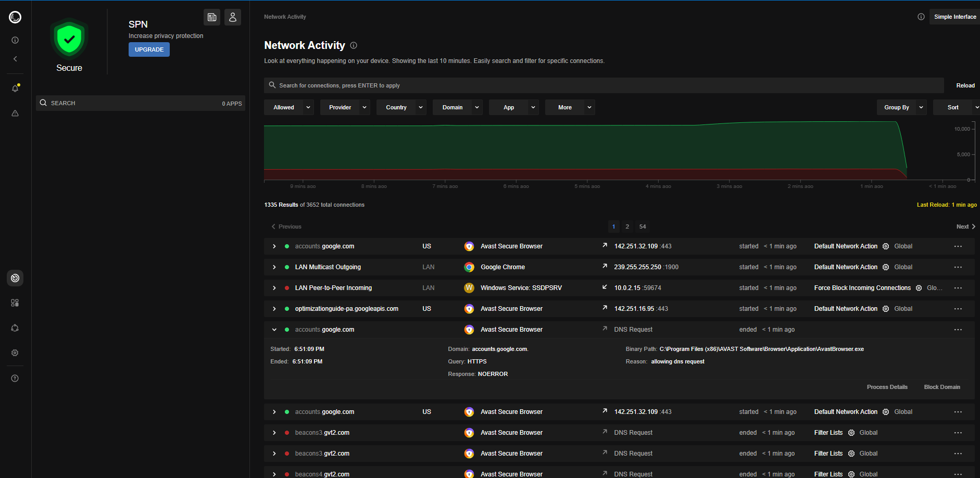Open the App filter dropdown

[514, 107]
